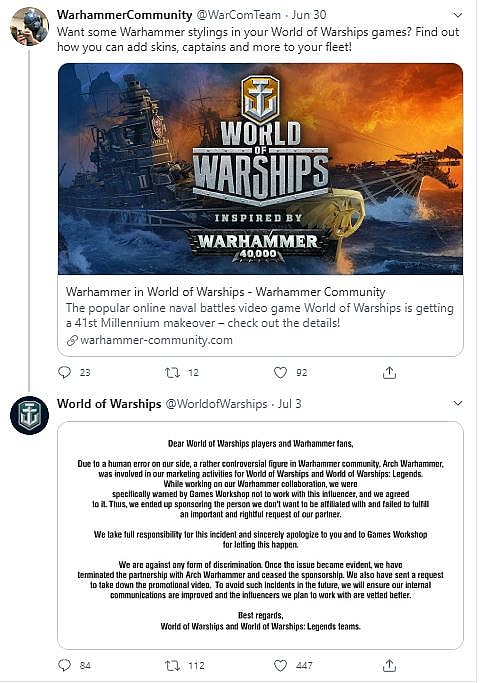Share the WarhammerCommunity tweet
487x683 pixels.
389,372
